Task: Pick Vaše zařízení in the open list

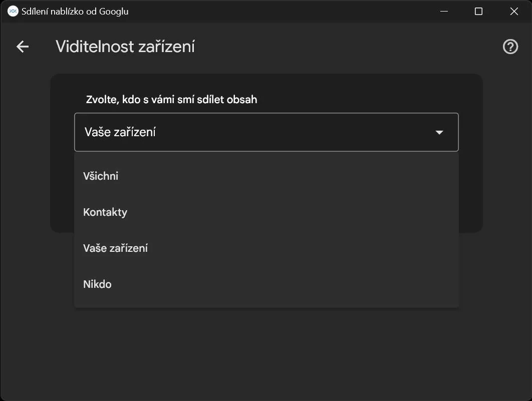Action: click(x=267, y=248)
